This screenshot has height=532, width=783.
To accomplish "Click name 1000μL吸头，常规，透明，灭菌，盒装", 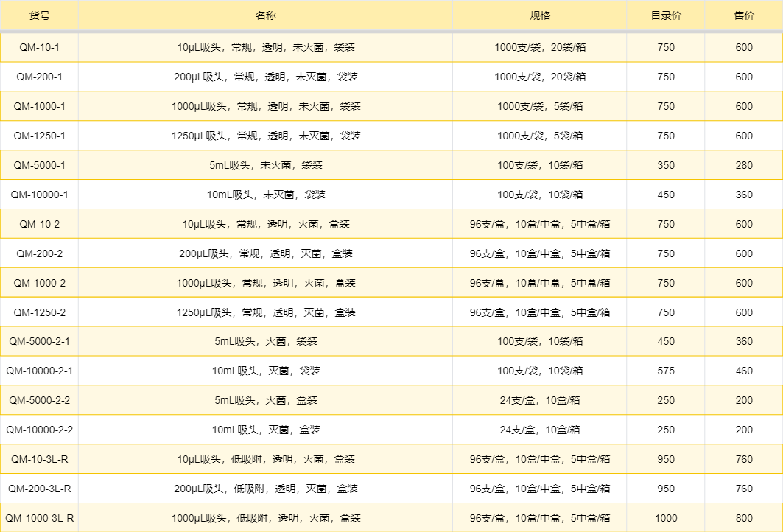I will click(266, 283).
